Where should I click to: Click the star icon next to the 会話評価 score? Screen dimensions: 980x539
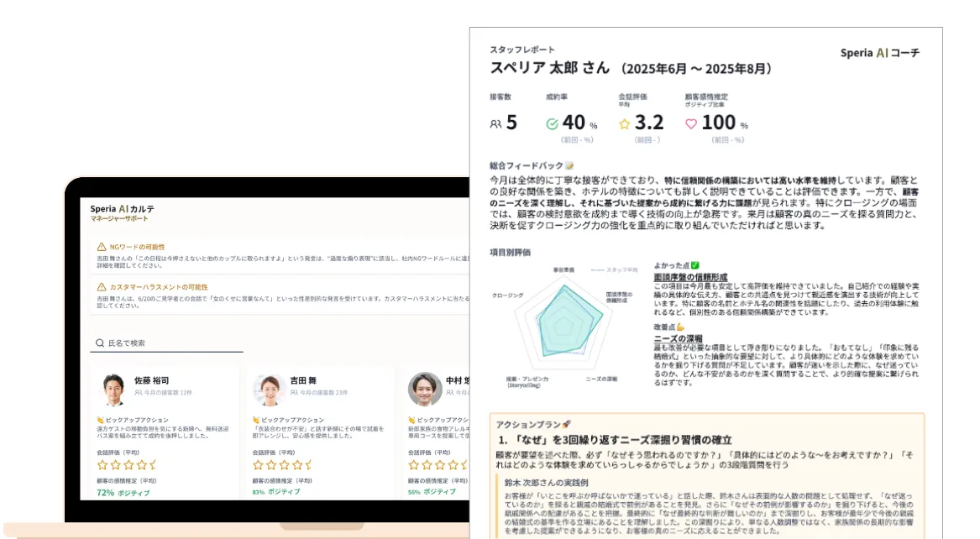coord(623,123)
